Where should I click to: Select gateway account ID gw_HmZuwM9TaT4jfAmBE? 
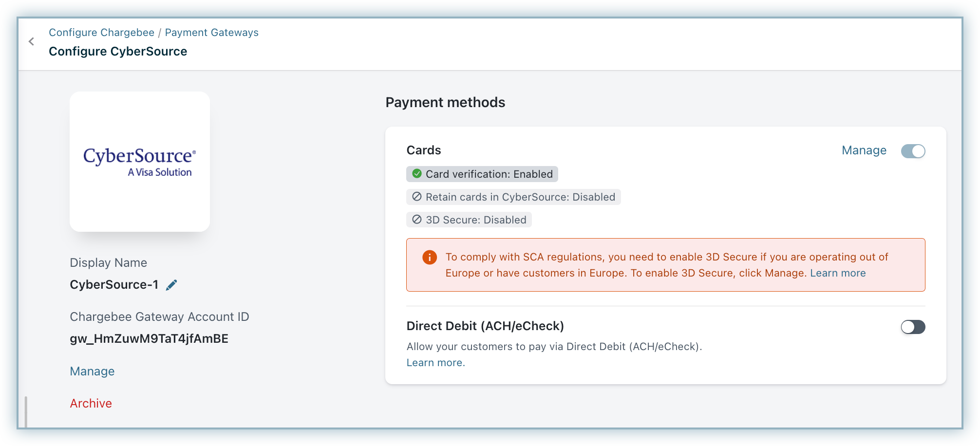(x=149, y=339)
